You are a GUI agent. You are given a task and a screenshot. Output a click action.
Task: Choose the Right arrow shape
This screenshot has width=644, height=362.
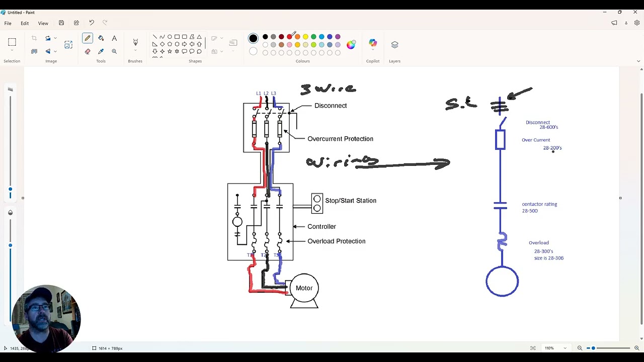tap(184, 44)
